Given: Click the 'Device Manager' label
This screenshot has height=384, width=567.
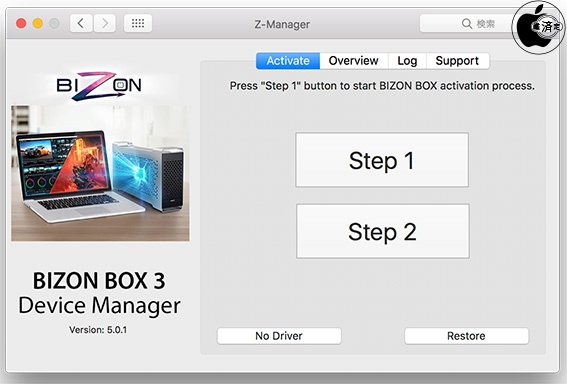Looking at the screenshot, I should (x=99, y=306).
